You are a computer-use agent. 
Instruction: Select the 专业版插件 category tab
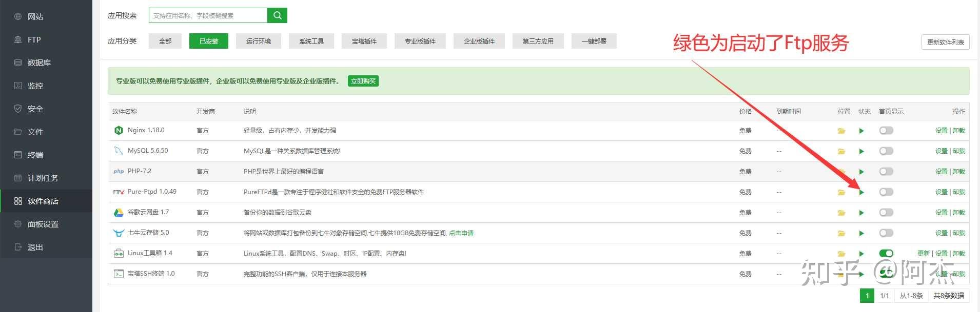click(420, 41)
